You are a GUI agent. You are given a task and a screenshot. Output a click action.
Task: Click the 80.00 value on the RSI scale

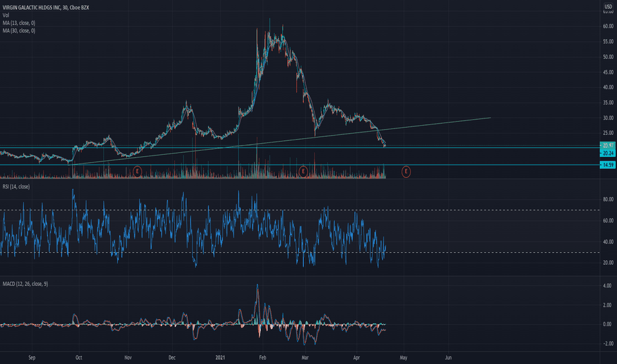click(608, 199)
